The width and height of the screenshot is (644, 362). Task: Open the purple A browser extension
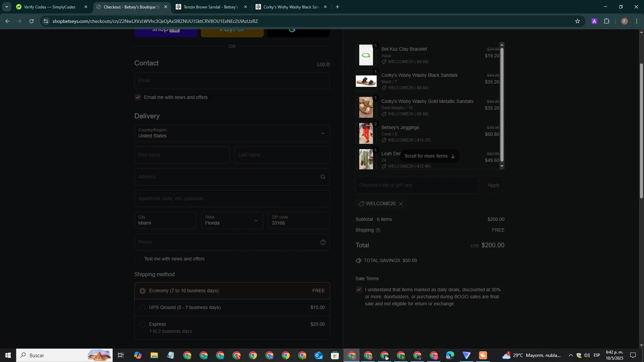594,21
